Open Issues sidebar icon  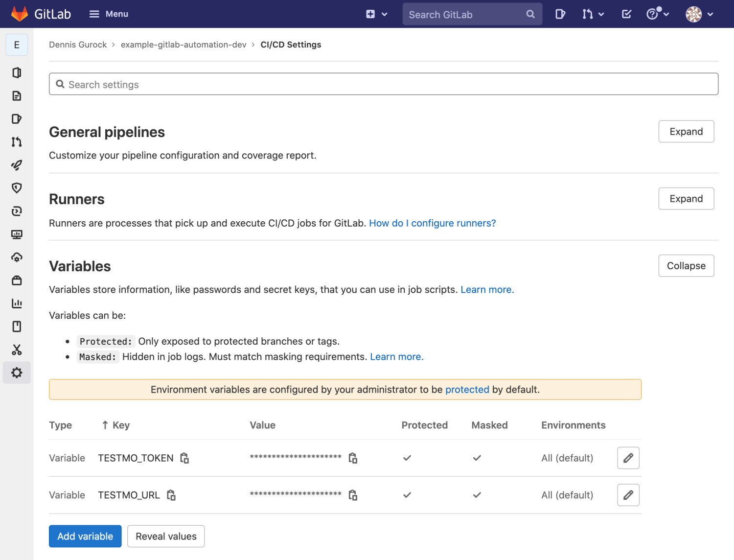pos(17,118)
